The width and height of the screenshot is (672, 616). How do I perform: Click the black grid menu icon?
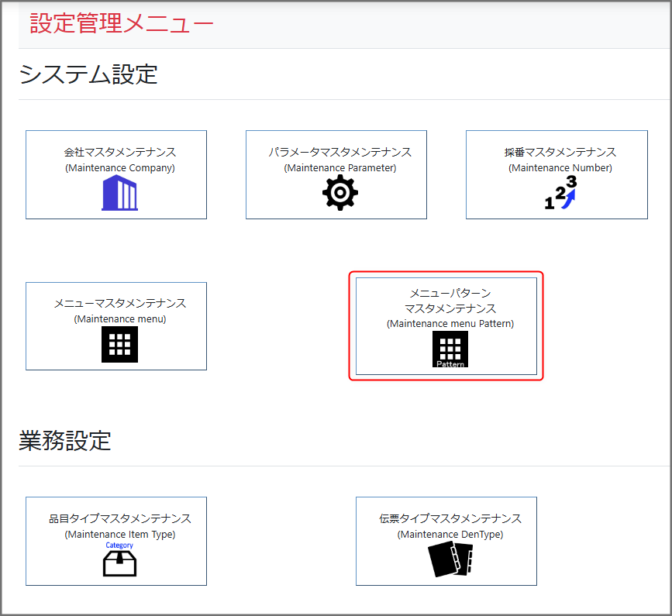point(119,345)
